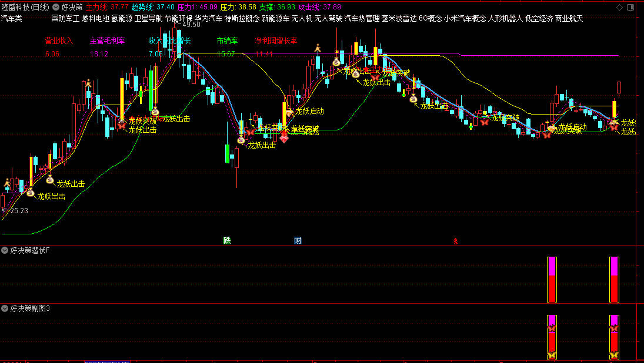Open the 无人驾驶 concept tag
Viewport: 644px width, 363px height.
(328, 18)
